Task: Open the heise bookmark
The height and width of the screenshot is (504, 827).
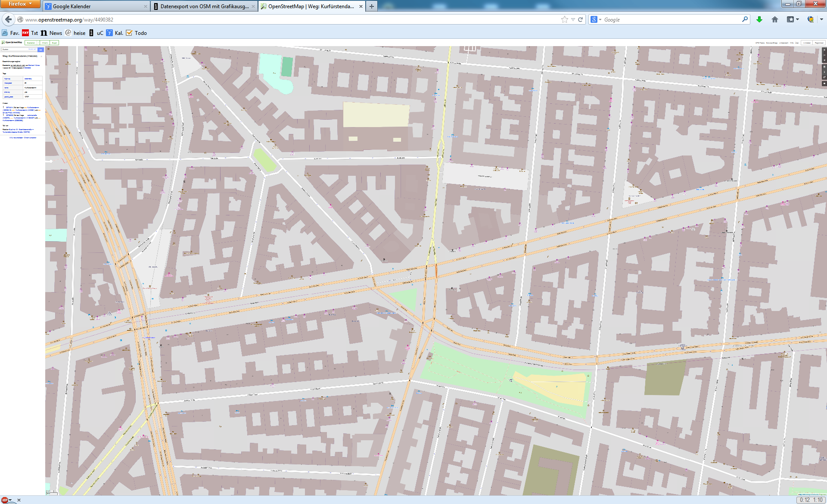Action: 75,33
